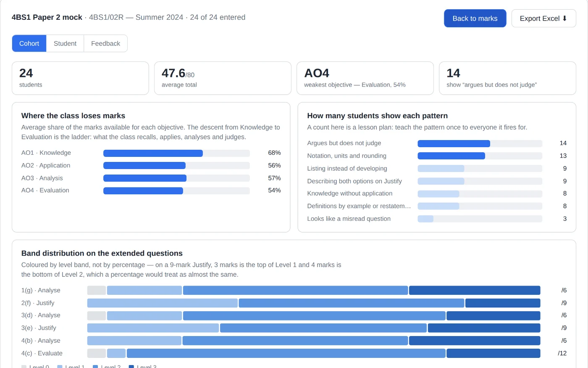Click the 24 students summary card

[x=80, y=78]
